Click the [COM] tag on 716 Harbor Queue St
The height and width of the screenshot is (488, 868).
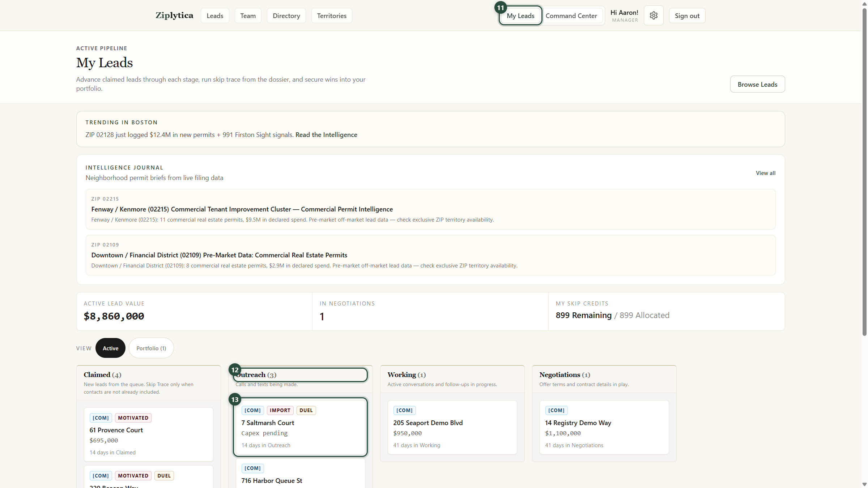(x=252, y=468)
